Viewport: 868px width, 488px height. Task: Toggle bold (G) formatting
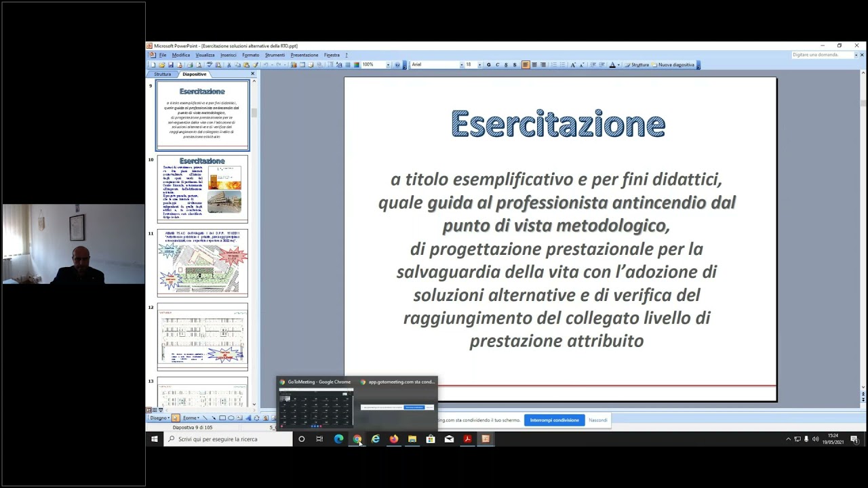[x=488, y=64]
